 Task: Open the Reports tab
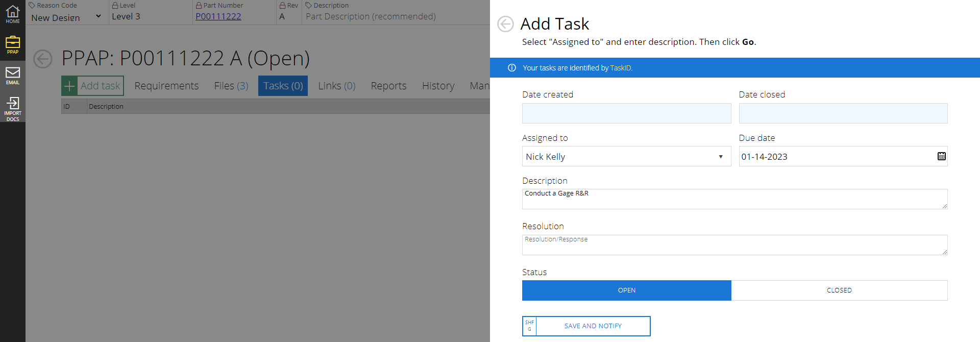point(388,86)
